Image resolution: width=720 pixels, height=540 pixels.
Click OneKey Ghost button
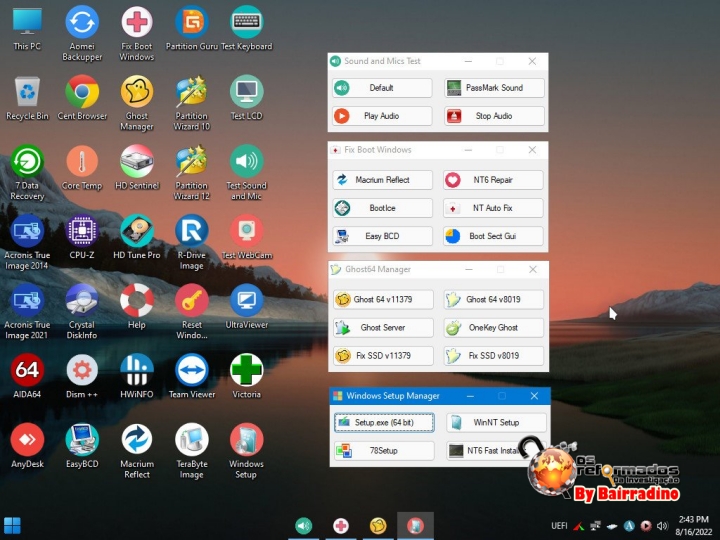(x=494, y=327)
